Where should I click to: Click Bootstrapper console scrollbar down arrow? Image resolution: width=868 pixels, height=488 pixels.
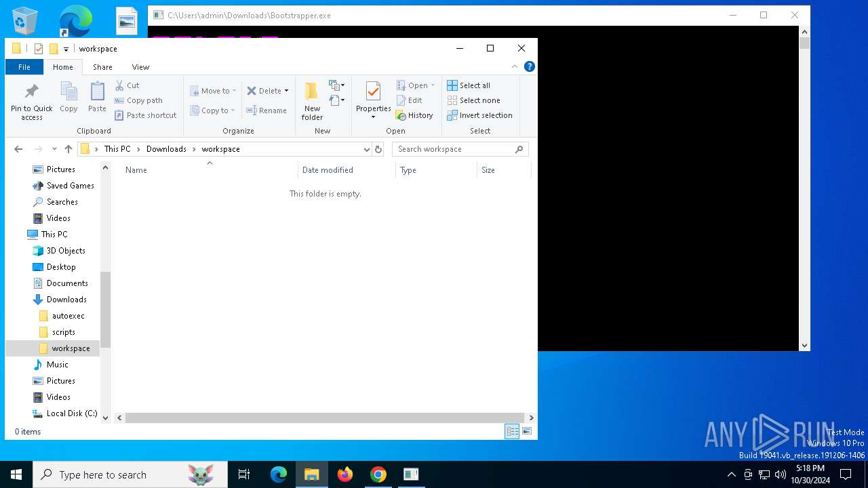804,346
